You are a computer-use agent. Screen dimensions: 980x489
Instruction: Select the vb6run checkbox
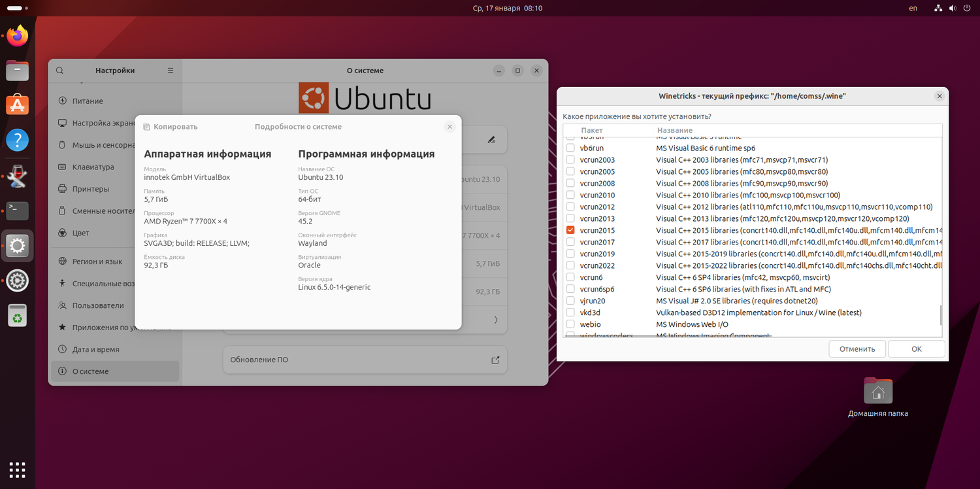(x=570, y=148)
